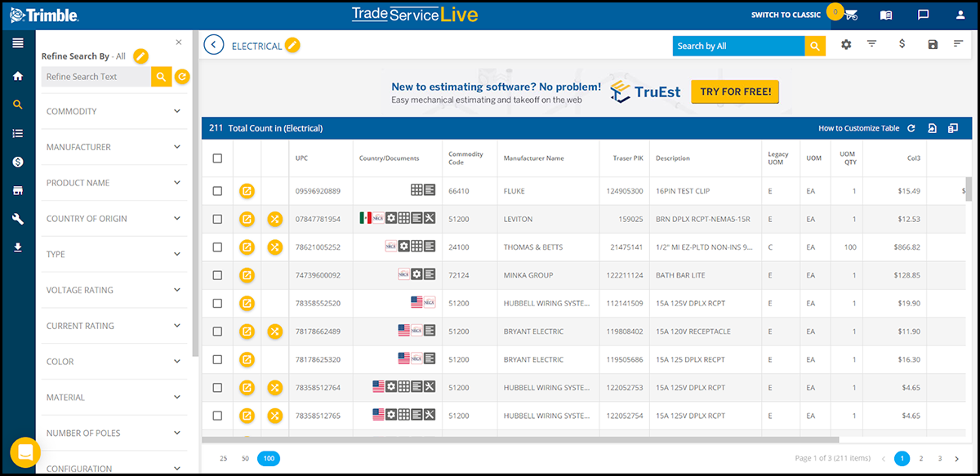This screenshot has width=980, height=476.
Task: Expand the TYPE filter
Action: click(x=114, y=255)
